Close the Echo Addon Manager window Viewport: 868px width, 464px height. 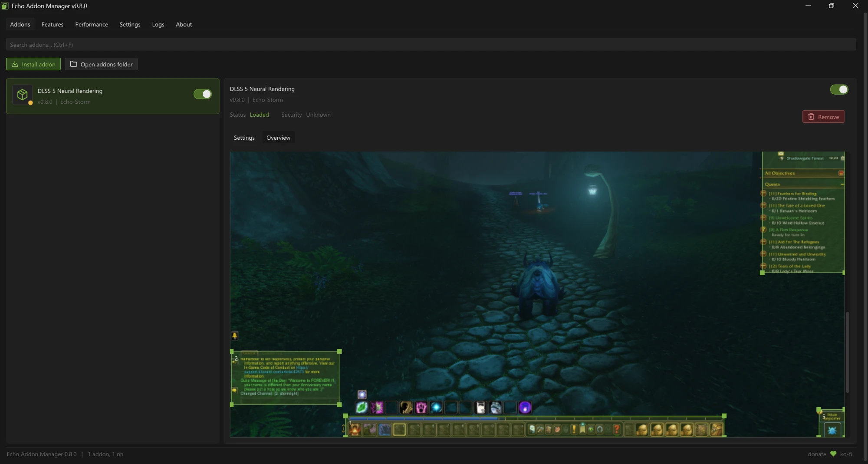point(855,6)
